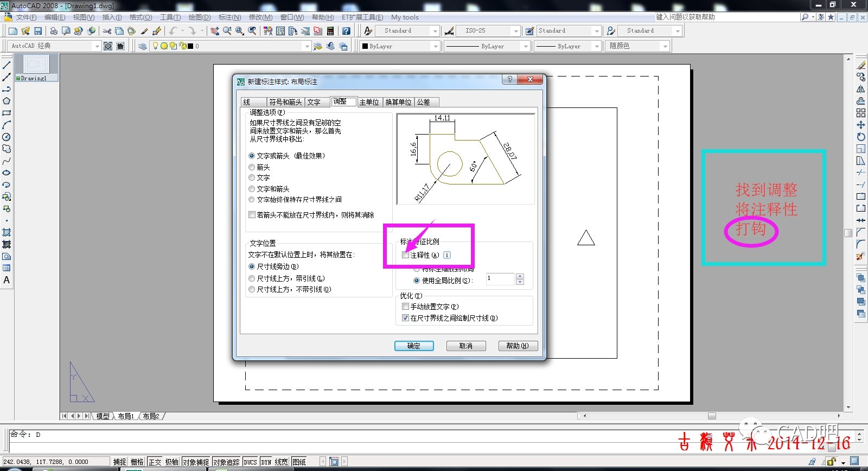
Task: Click the Save icon in standard toolbar
Action: [38, 31]
